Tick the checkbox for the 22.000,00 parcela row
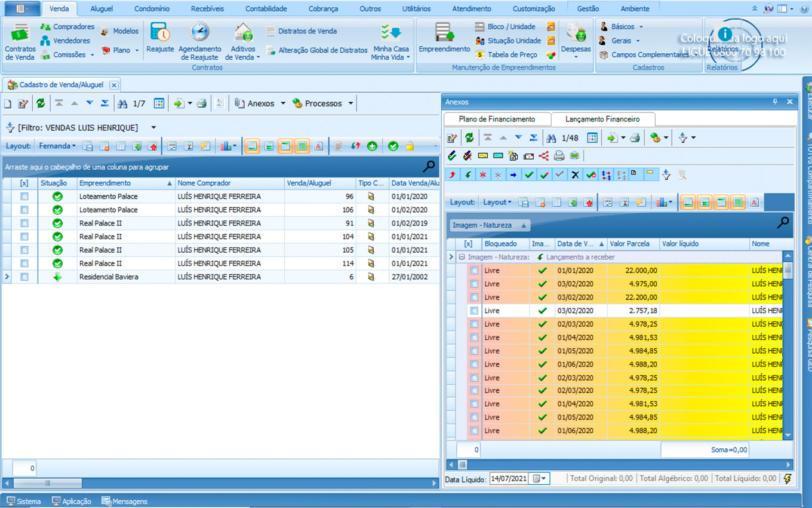 tap(474, 270)
